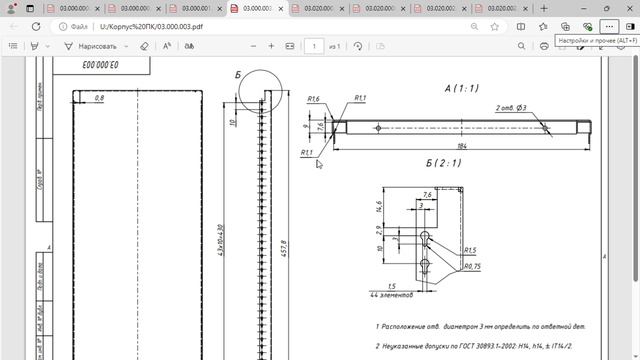Close the active 03.000.003 tab
This screenshot has height=360, width=640.
click(x=281, y=8)
